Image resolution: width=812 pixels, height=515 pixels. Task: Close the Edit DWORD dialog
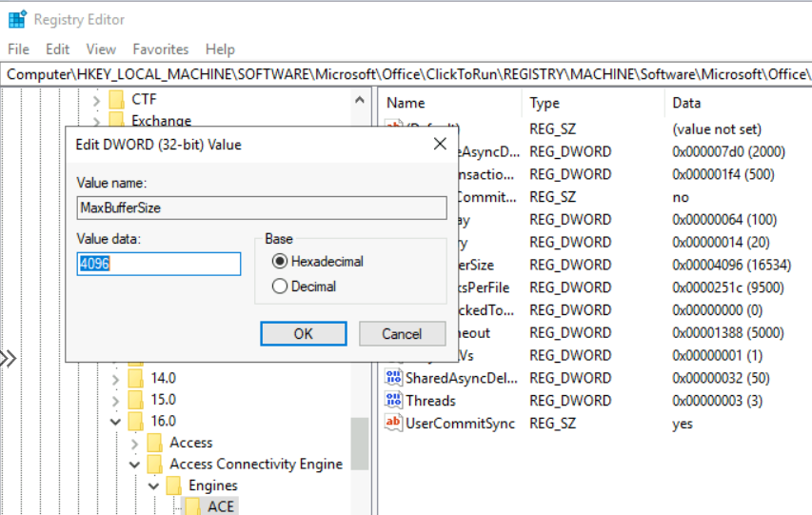(440, 144)
